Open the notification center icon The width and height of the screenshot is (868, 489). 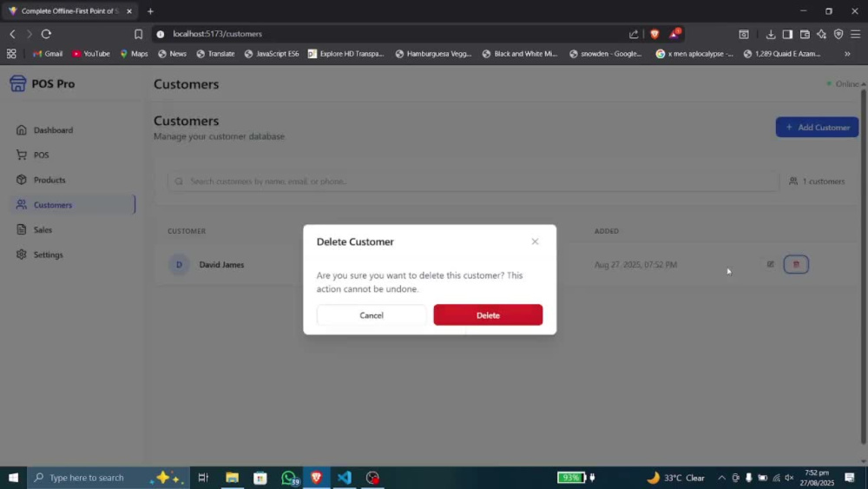pyautogui.click(x=850, y=478)
